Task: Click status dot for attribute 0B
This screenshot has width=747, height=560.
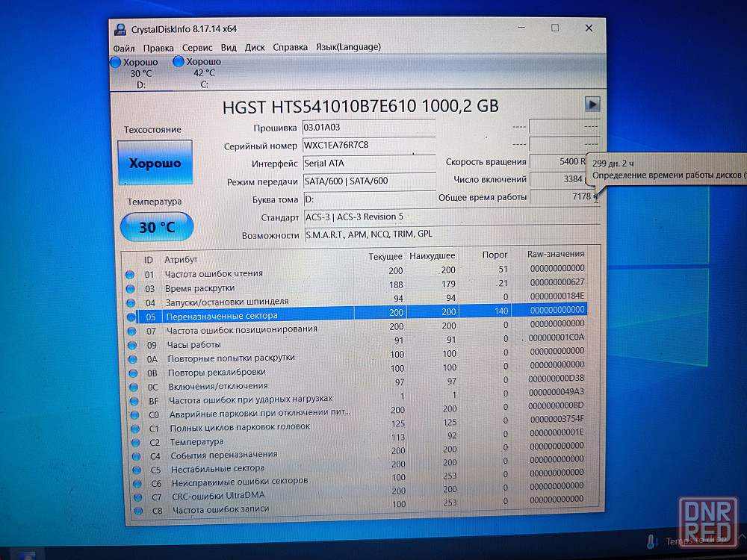Action: pyautogui.click(x=134, y=373)
